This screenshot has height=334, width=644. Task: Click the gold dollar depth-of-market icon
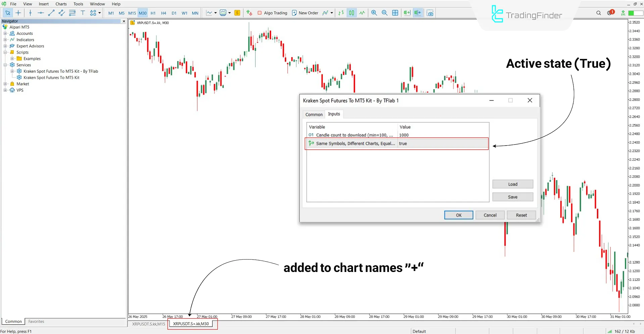(237, 13)
